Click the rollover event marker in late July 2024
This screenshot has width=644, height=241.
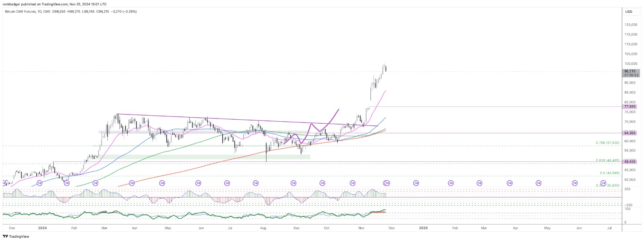click(256, 183)
